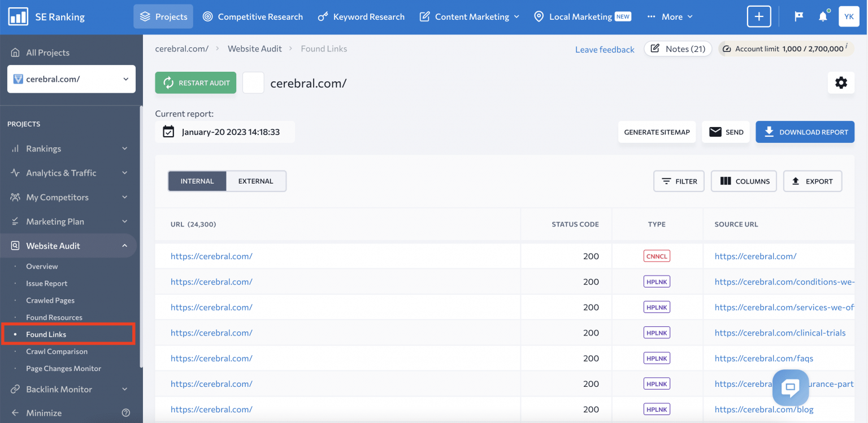Viewport: 868px width, 423px height.
Task: Open the Keyword Research section
Action: [361, 16]
